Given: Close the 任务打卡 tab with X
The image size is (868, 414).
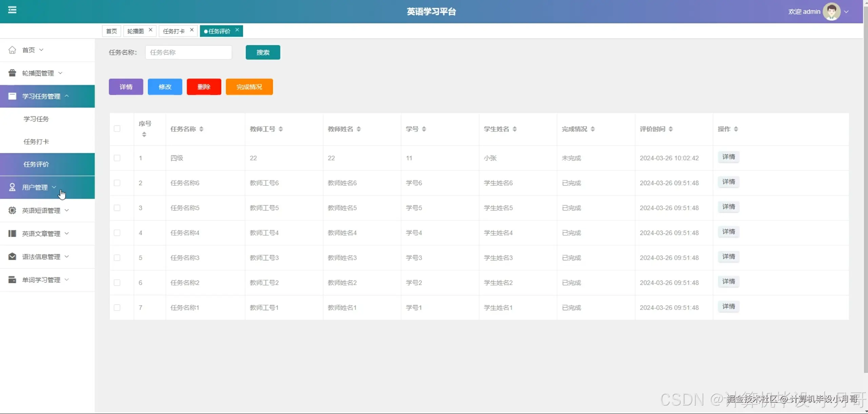Looking at the screenshot, I should coord(192,30).
